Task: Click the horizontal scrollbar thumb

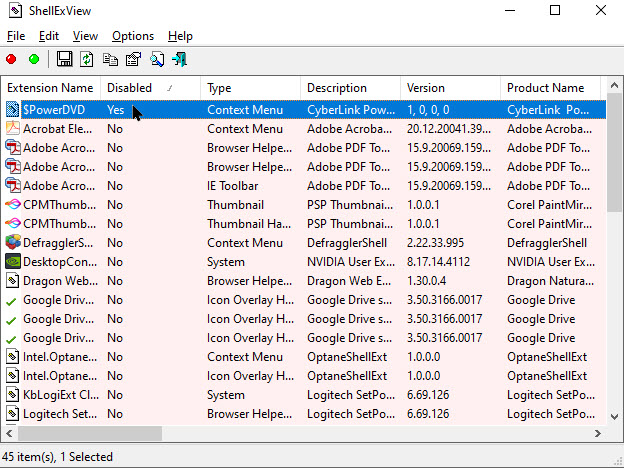Action: point(90,433)
